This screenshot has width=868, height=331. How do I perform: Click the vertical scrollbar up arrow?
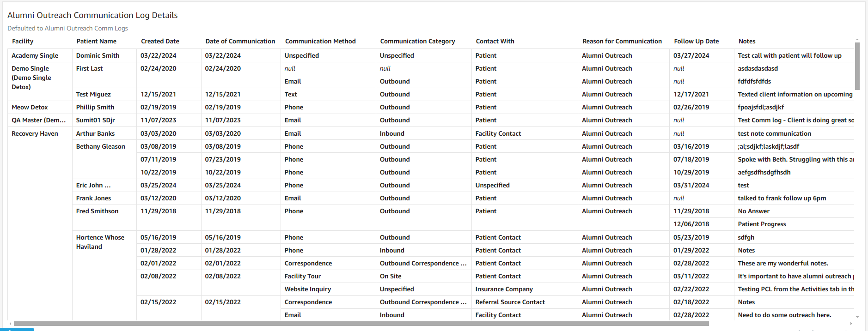point(857,40)
